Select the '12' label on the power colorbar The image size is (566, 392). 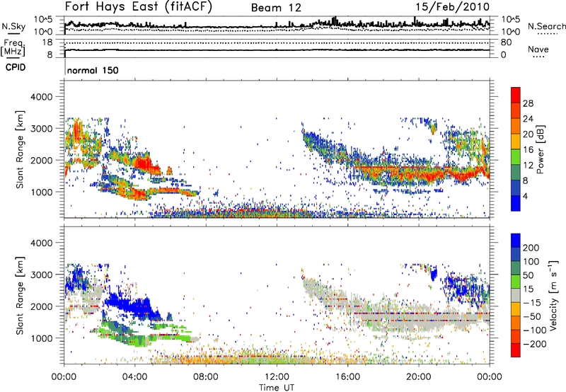[x=528, y=166]
